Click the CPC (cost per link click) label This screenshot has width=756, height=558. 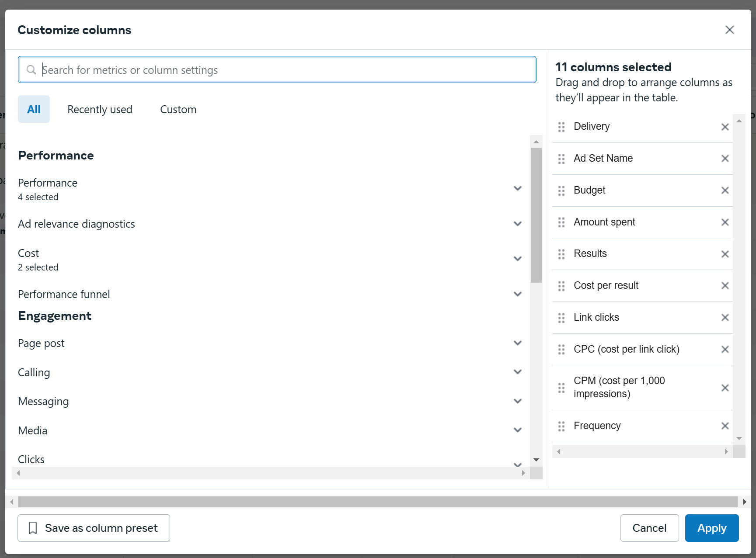pyautogui.click(x=627, y=349)
